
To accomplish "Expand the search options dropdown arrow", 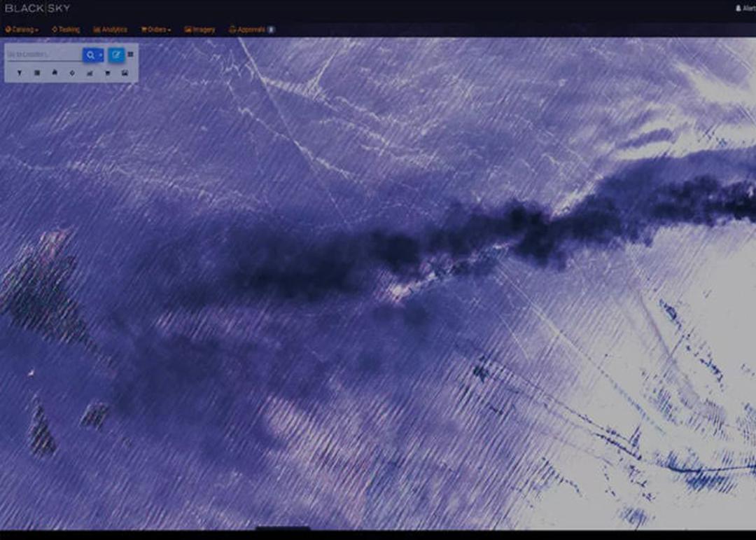I will pyautogui.click(x=100, y=55).
